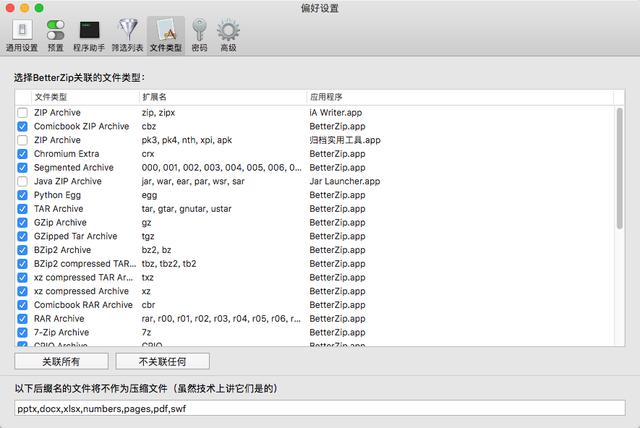The height and width of the screenshot is (428, 640).
Task: Check the ZIP Archive zip, zipx checkbox
Action: point(22,113)
